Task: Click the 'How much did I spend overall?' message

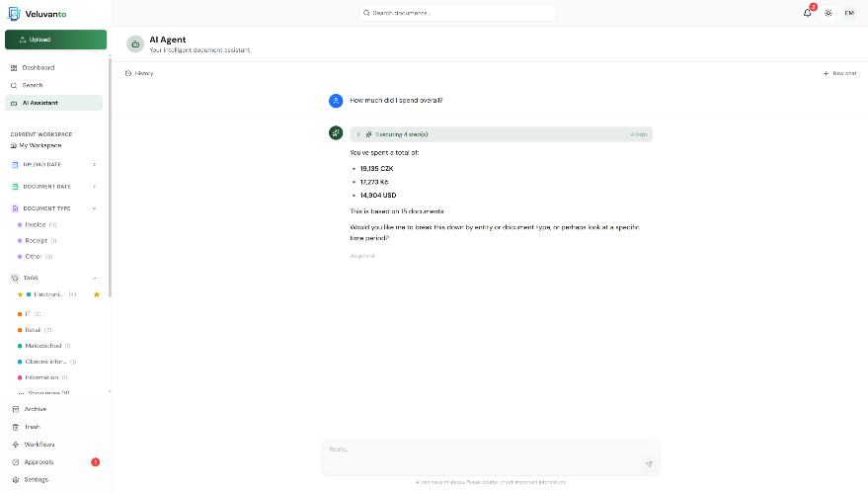Action: [x=396, y=101]
